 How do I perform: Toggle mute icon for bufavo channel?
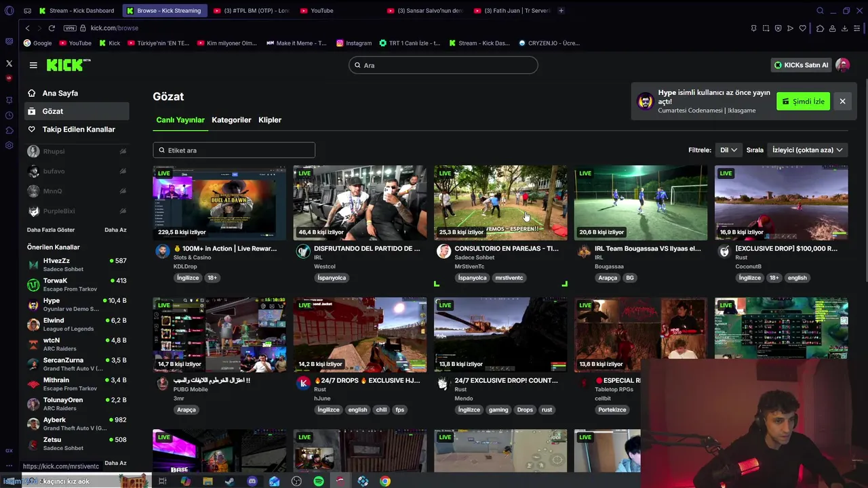(x=123, y=171)
